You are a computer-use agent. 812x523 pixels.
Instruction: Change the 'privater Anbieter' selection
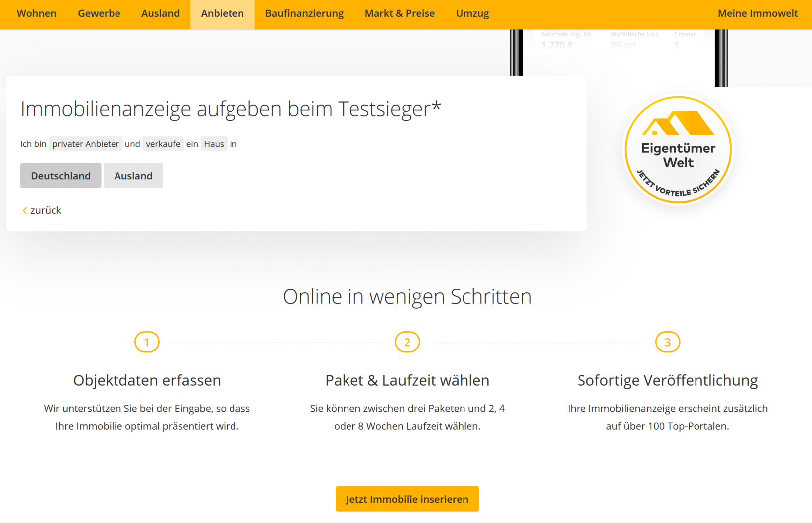click(x=86, y=144)
